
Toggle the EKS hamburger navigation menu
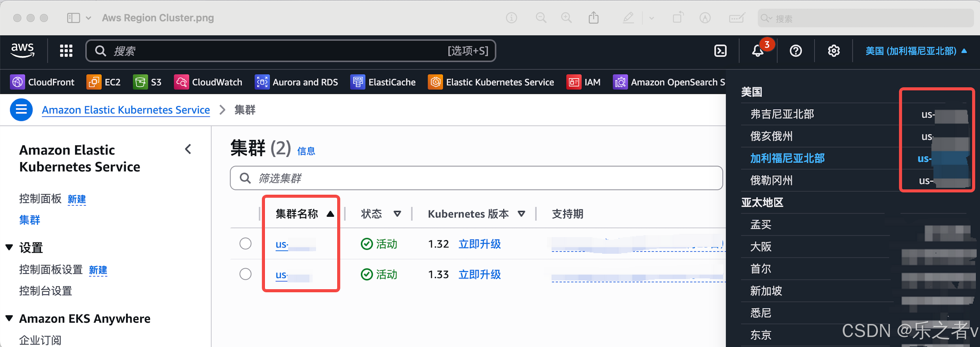(x=21, y=110)
